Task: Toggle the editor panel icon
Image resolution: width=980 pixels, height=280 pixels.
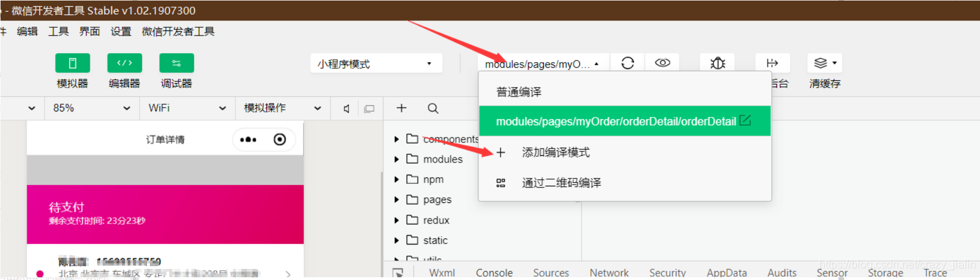Action: pos(124,63)
